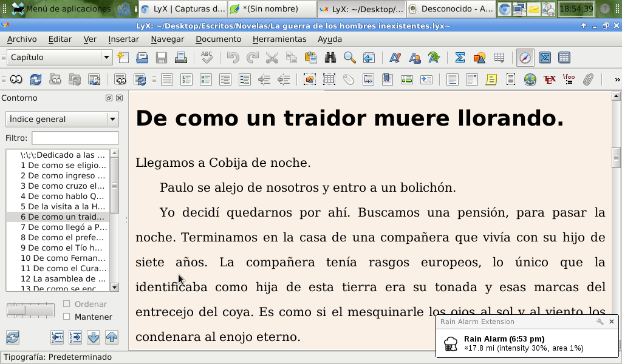This screenshot has width=622, height=364.
Task: Click the view document eyes icon
Action: pos(16,79)
